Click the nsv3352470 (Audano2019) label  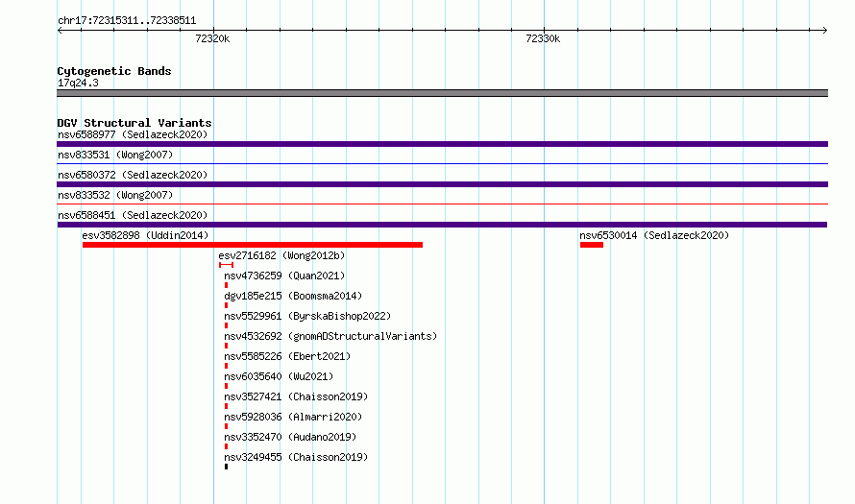pyautogui.click(x=290, y=437)
